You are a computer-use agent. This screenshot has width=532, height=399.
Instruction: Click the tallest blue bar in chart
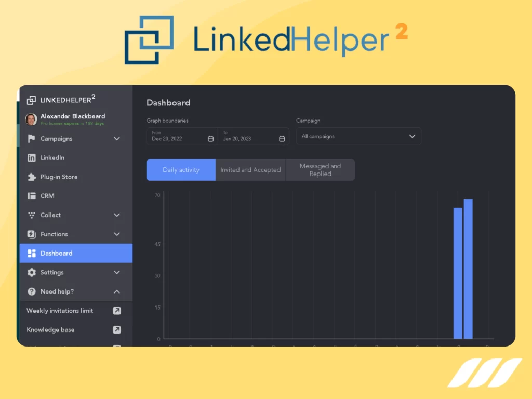coord(468,269)
